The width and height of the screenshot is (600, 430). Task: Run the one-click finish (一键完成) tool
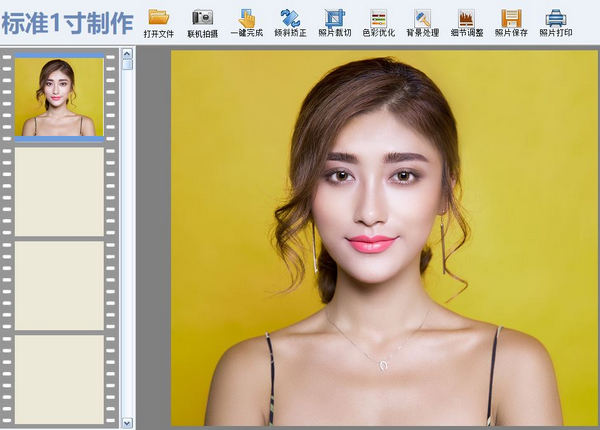click(246, 17)
